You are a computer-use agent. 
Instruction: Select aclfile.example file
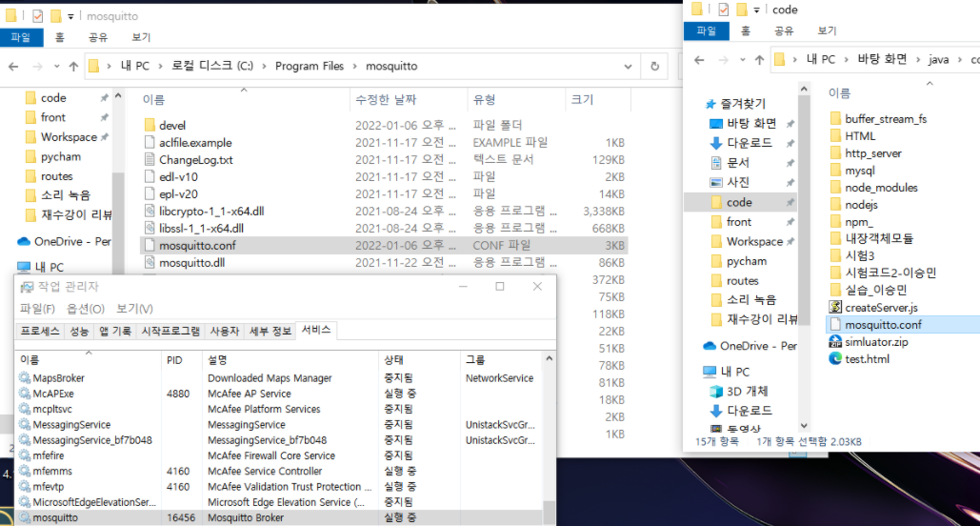coord(195,143)
